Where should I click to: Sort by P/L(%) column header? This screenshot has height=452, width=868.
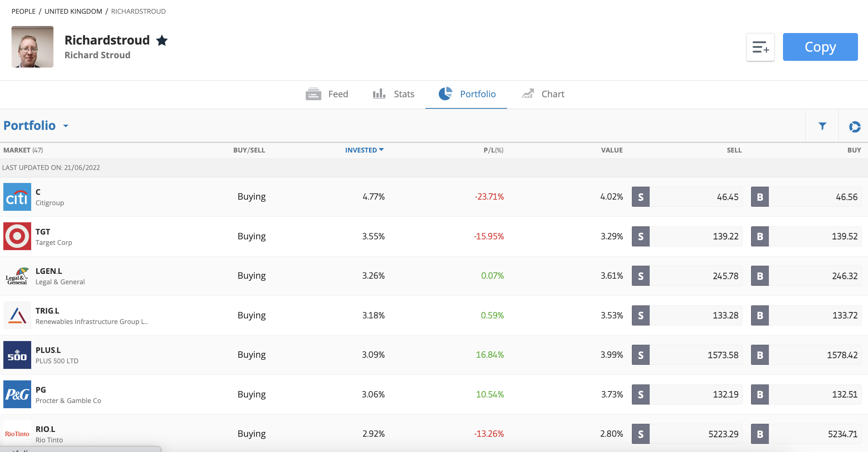tap(493, 150)
